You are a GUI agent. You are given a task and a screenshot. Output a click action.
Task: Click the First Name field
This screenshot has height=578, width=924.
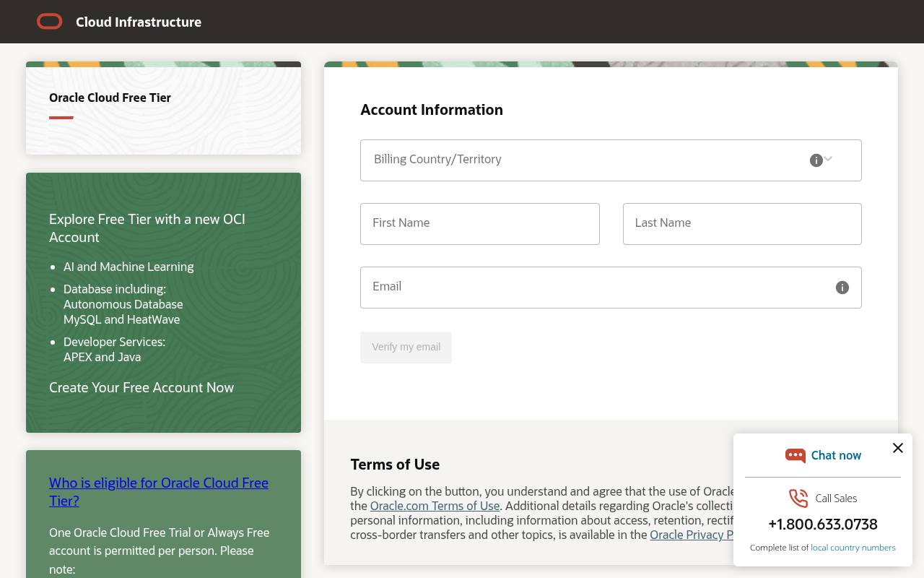pos(480,224)
